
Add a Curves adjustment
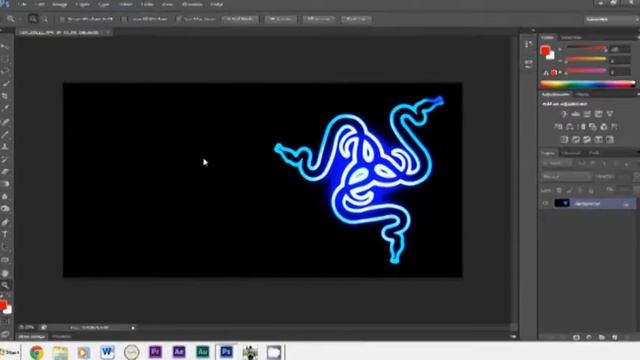[587, 114]
